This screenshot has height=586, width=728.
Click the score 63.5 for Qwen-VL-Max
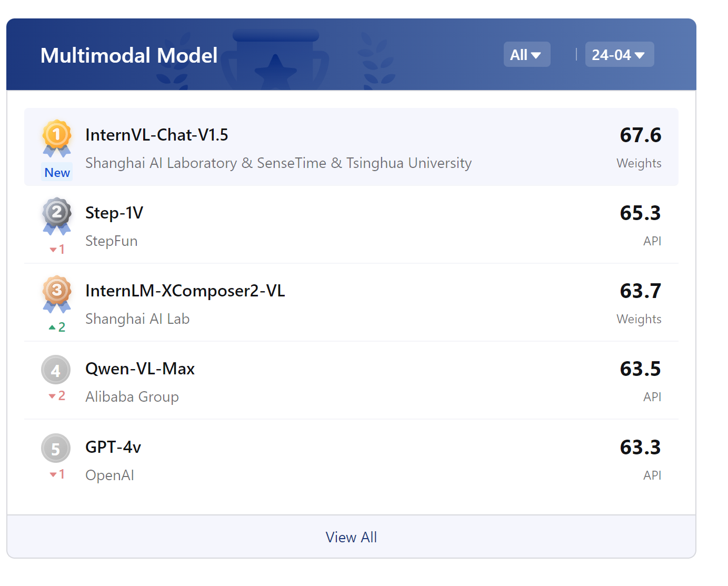coord(640,369)
